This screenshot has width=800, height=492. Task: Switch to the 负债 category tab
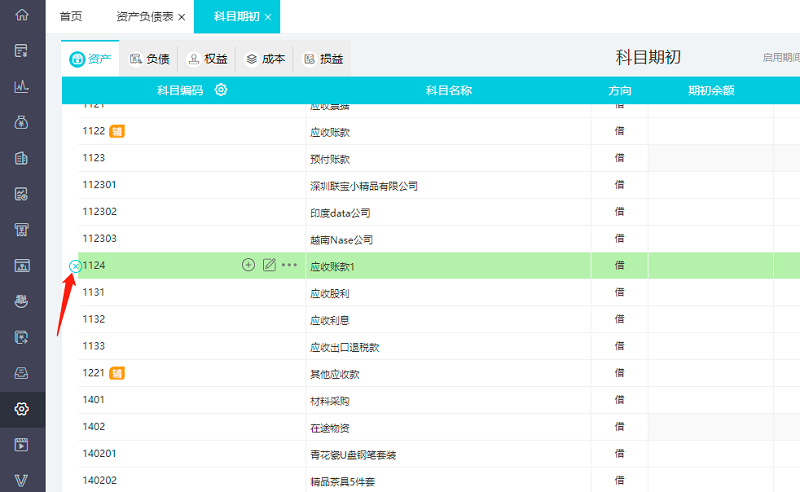pos(149,59)
